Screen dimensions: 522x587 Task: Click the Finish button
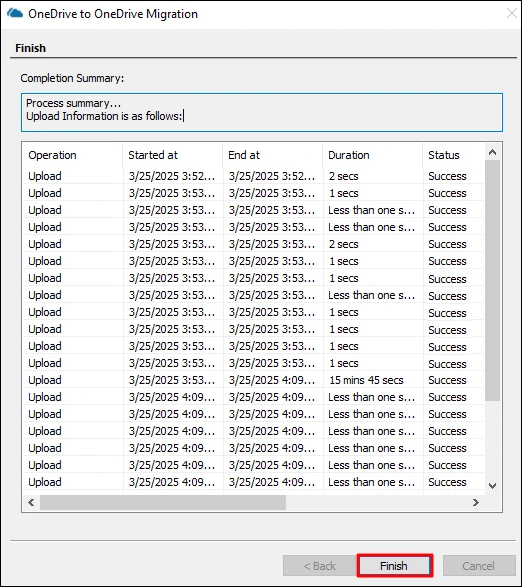(395, 566)
